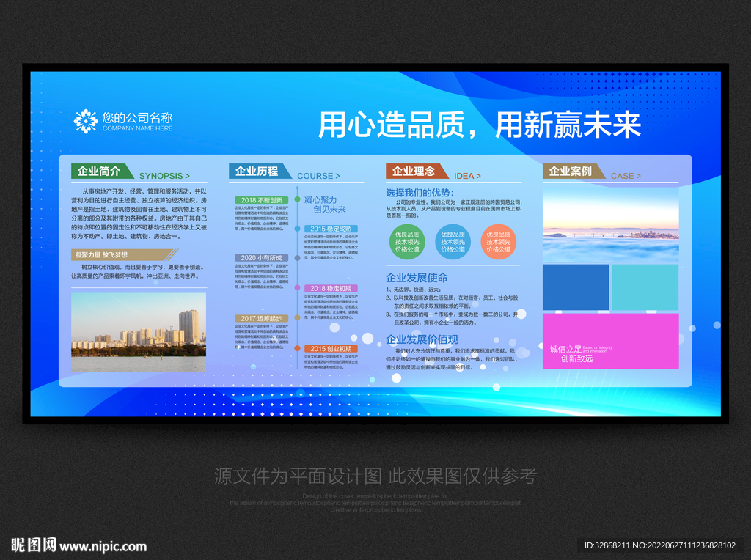This screenshot has height=560, width=751.
Task: Select the 2017 运筹起步 timeline label
Action: (x=262, y=318)
